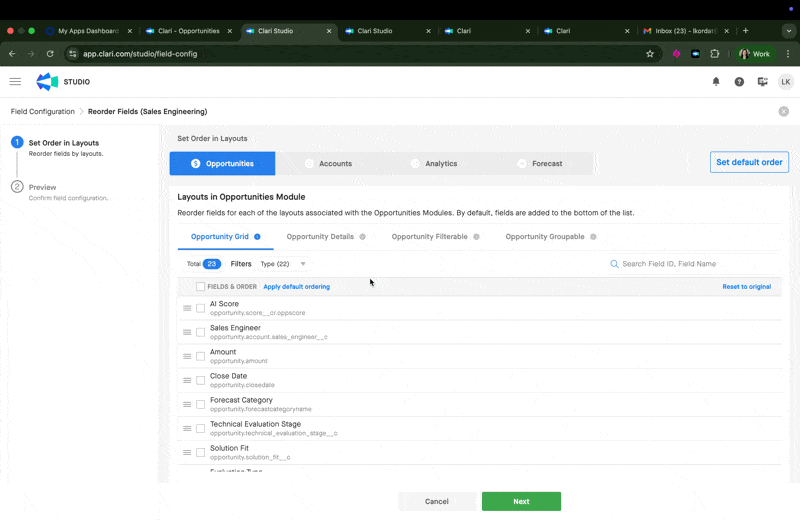Click the presentation screen icon in header
The height and width of the screenshot is (520, 800).
coord(762,82)
